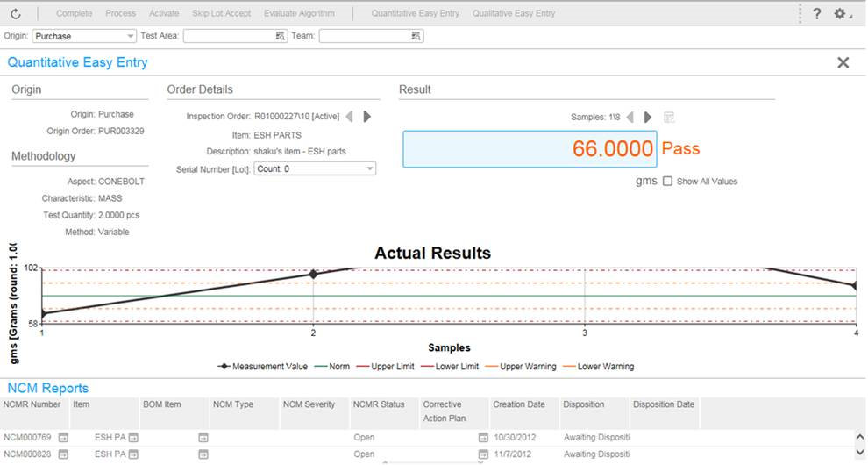Open Test Area lookup icon
Viewport: 868px width, 465px height.
pyautogui.click(x=281, y=36)
